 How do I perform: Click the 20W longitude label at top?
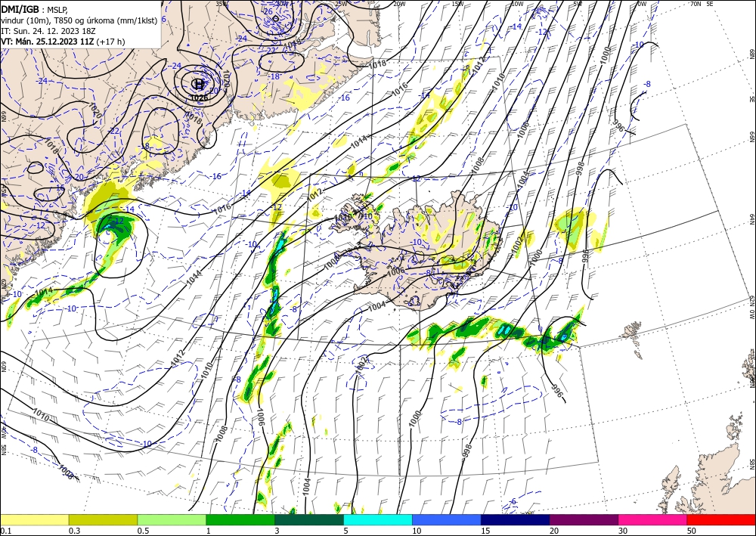point(399,4)
